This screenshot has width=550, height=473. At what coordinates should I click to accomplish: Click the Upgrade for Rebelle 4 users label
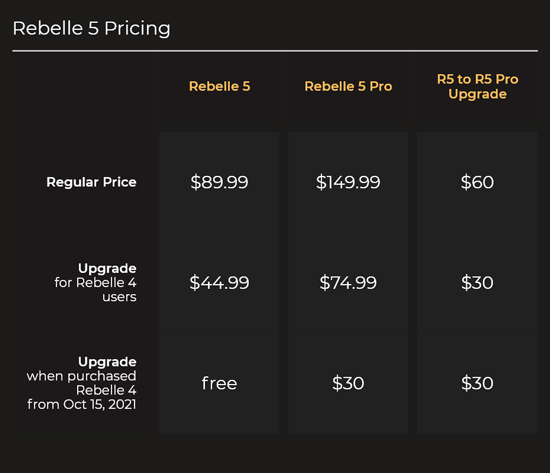(95, 282)
